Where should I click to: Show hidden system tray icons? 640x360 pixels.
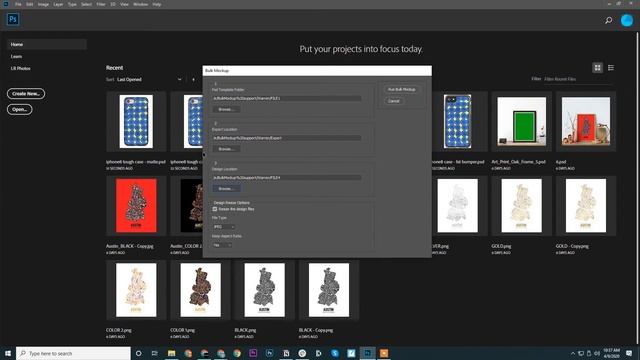tap(573, 353)
